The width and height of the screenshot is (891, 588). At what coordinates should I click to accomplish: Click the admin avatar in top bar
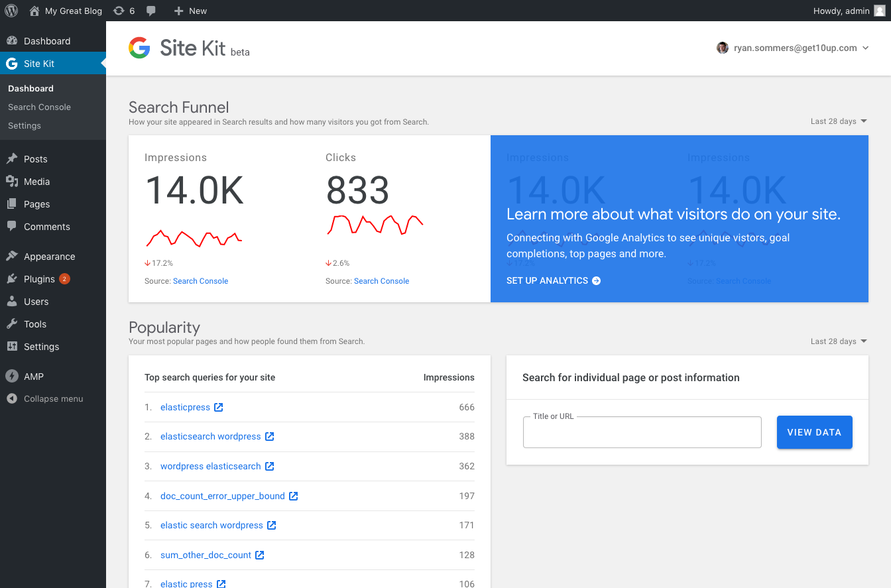click(x=879, y=11)
